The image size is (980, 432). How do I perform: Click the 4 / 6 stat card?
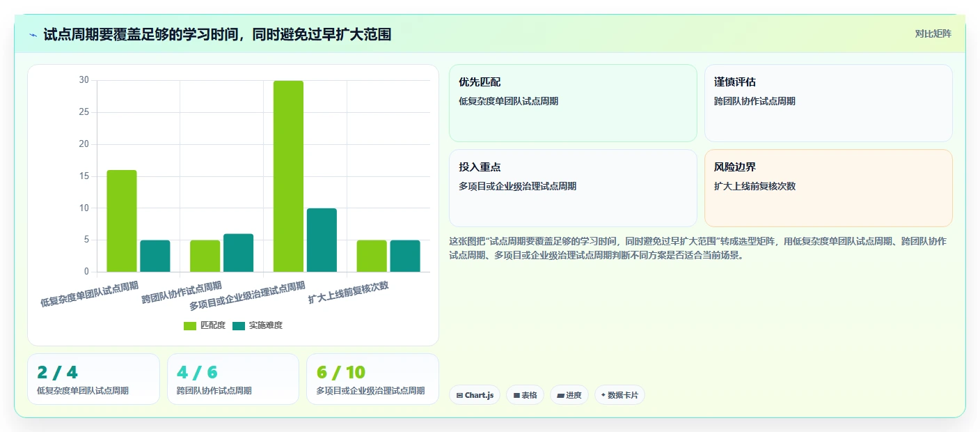[x=233, y=379]
